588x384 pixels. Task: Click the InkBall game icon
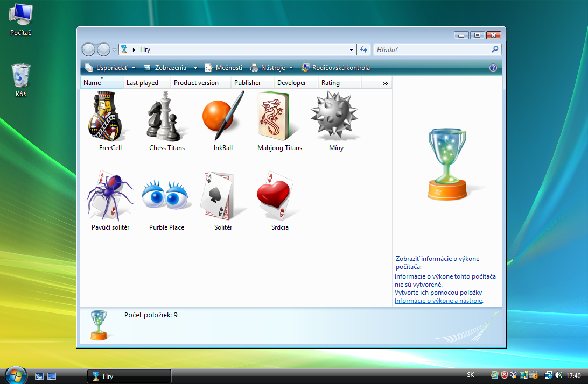click(222, 117)
